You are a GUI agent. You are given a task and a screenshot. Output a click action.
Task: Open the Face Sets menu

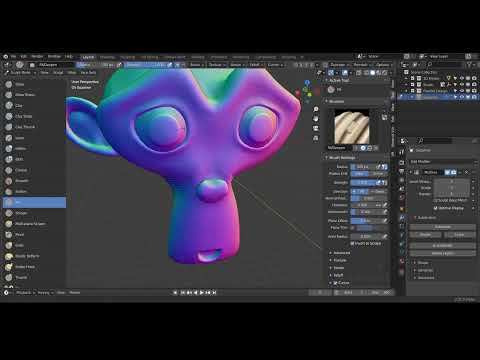pyautogui.click(x=88, y=72)
